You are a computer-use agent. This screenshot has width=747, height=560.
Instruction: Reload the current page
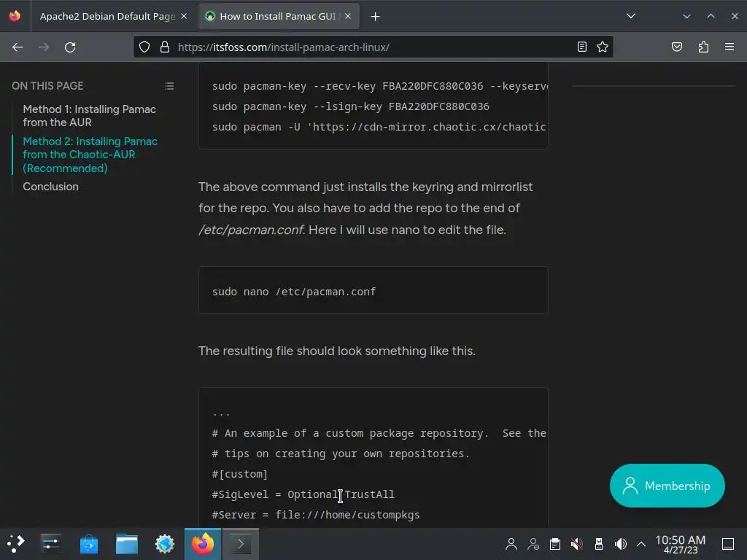70,47
